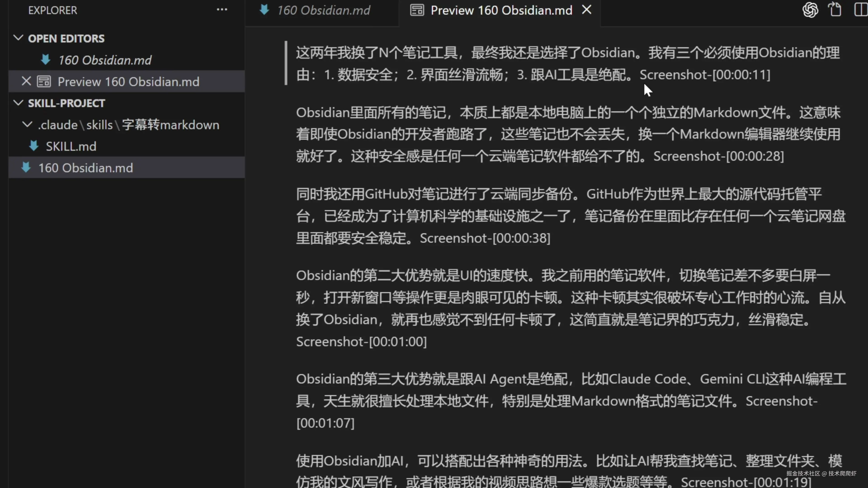Open the Explorer more actions ellipsis menu
This screenshot has height=488, width=868.
222,10
